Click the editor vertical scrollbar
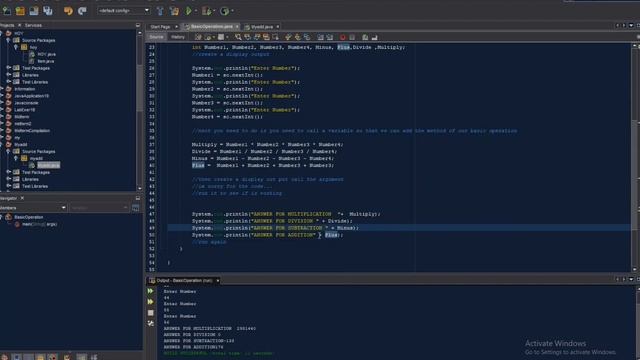The image size is (640, 360). point(635,157)
